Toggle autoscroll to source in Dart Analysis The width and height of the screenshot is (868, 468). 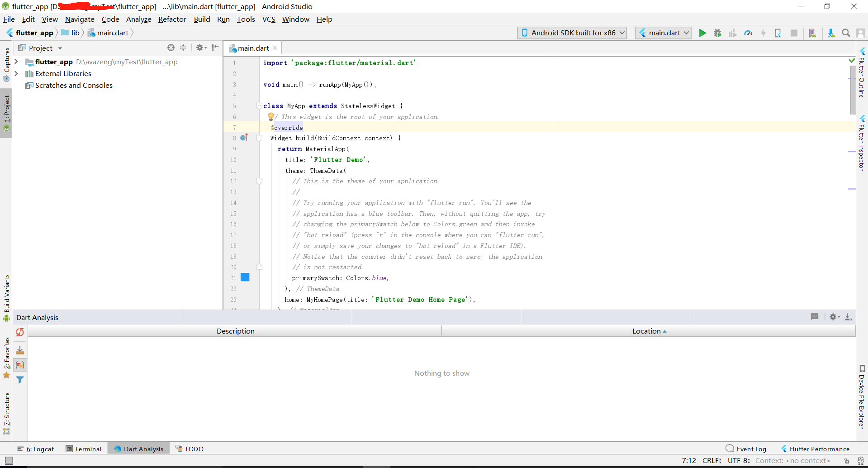click(x=20, y=350)
